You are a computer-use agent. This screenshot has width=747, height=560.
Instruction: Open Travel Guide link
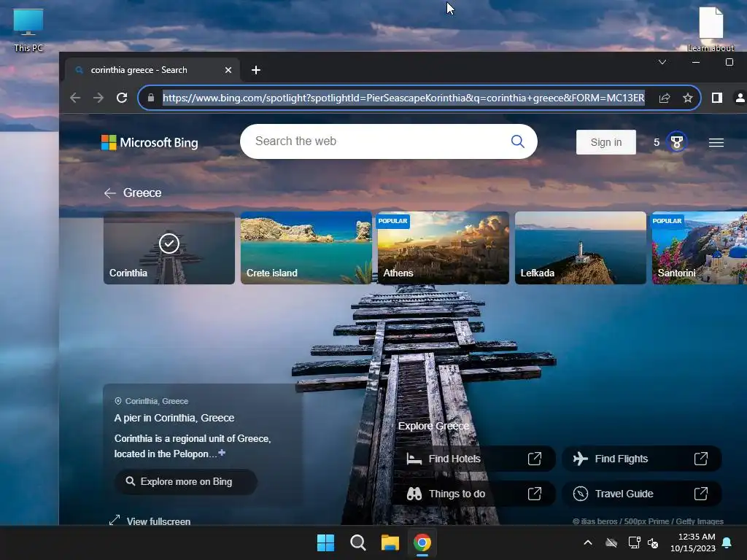642,494
